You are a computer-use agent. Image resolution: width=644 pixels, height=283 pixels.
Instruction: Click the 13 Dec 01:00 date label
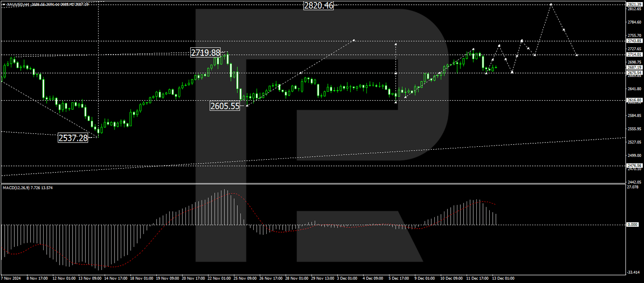[503, 278]
